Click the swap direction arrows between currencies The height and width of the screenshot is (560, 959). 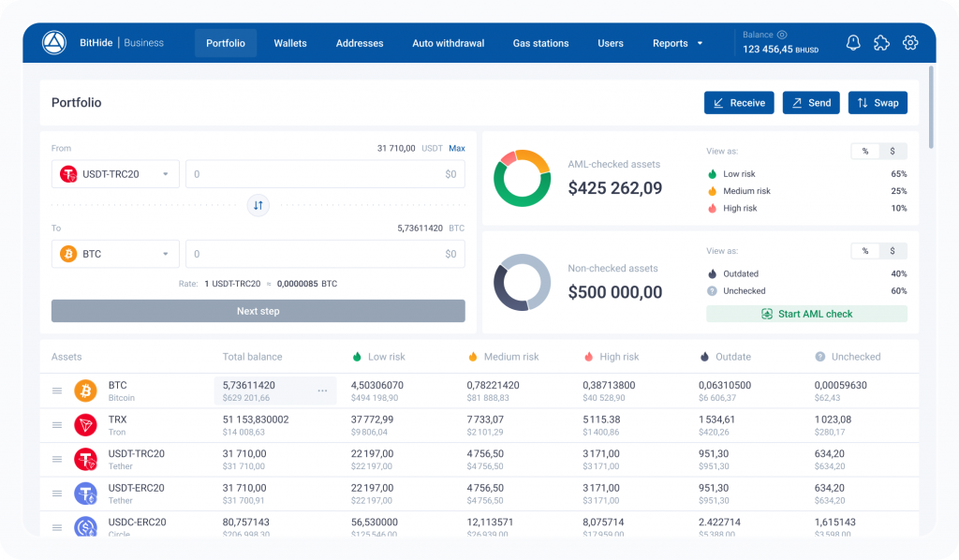[258, 205]
